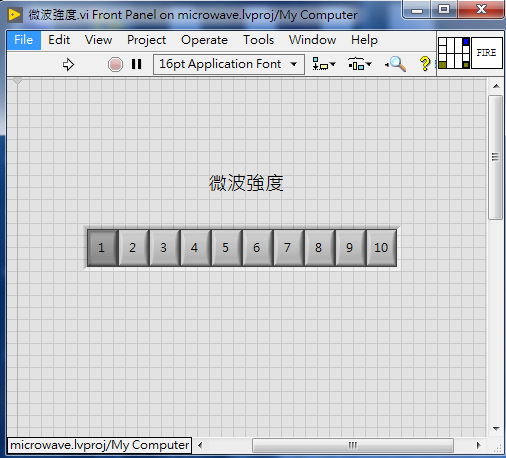506x458 pixels.
Task: Click the Search magnifier icon
Action: 396,64
